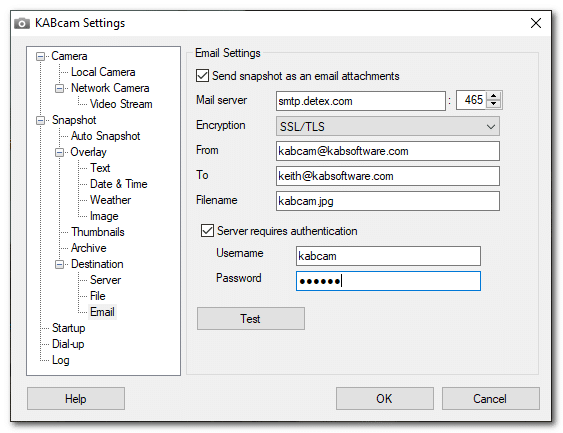563x433 pixels.
Task: Increase the mail server port number
Action: 494,96
